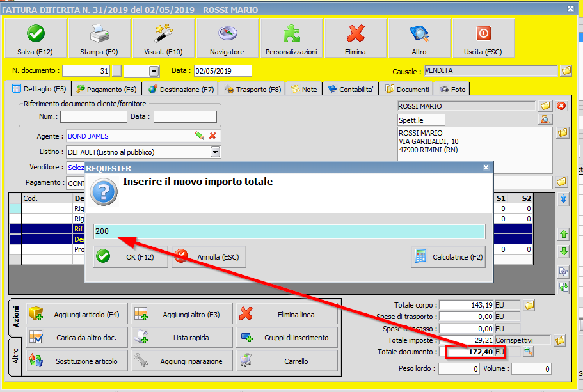The height and width of the screenshot is (392, 583).
Task: Click the small button beside N. documento
Action: (x=116, y=70)
